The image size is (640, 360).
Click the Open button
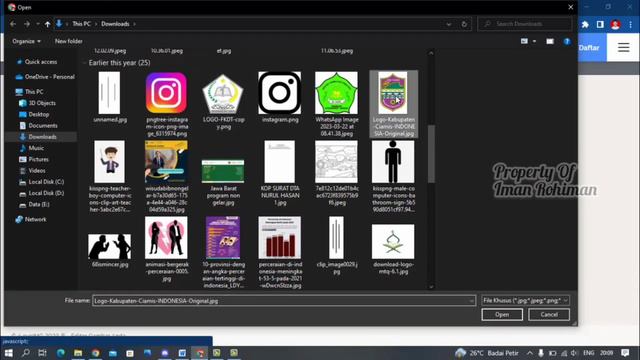tap(502, 315)
